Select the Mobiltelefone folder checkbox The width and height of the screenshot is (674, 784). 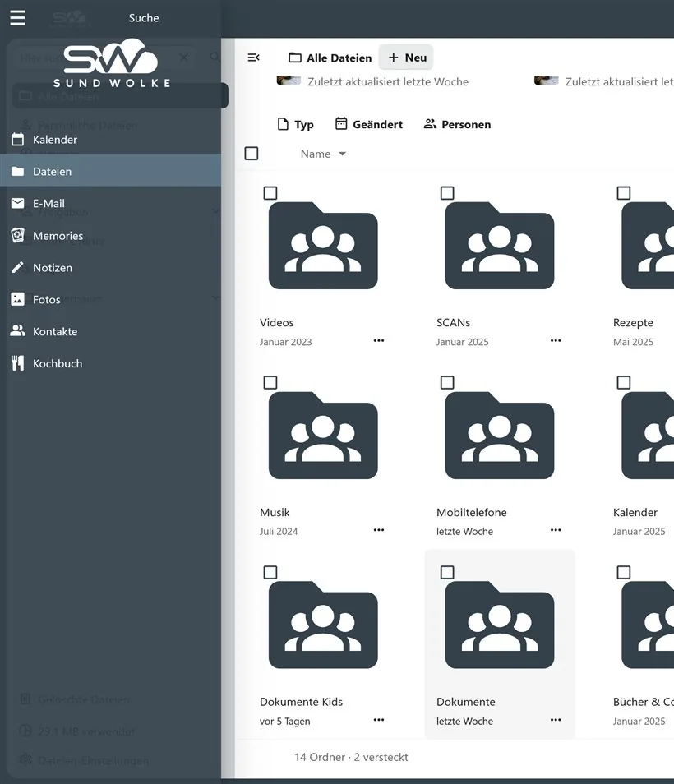click(447, 382)
